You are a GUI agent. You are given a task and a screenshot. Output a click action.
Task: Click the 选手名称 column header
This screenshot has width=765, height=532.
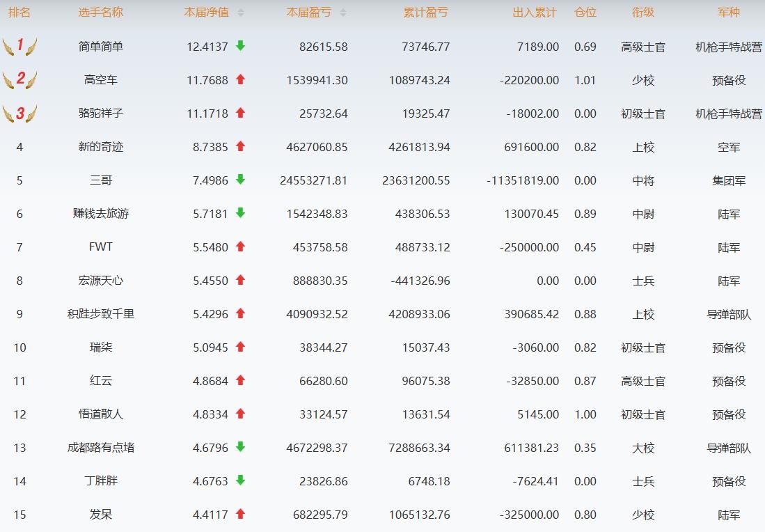[101, 13]
